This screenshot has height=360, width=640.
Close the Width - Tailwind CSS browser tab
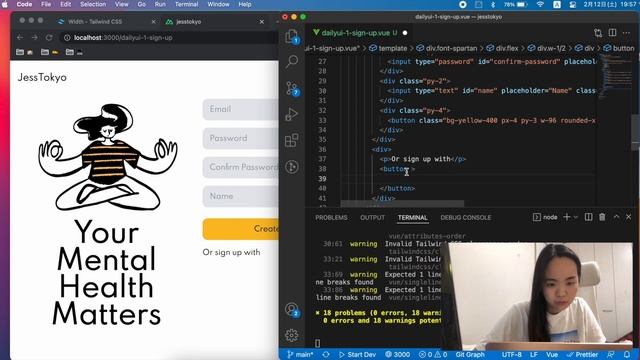pos(153,22)
